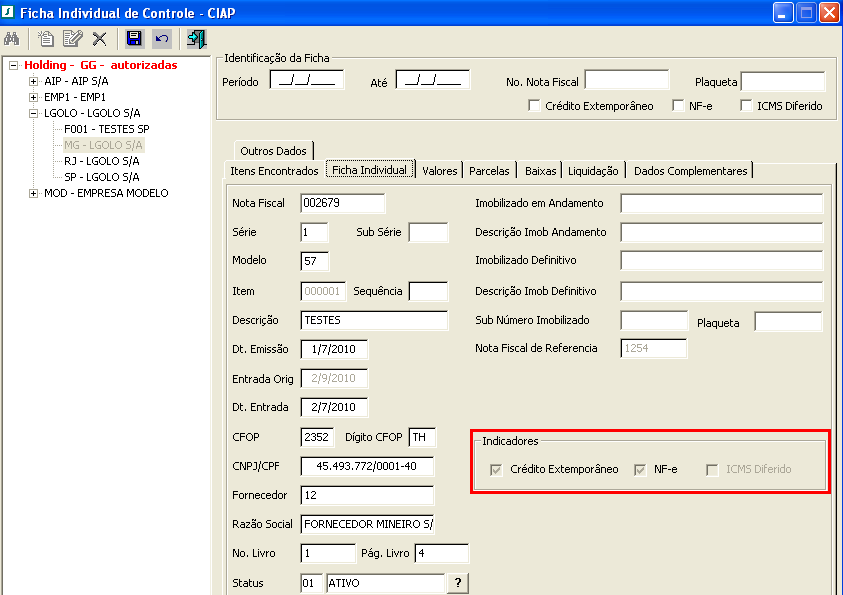Expand the AIP - AIP S/A tree node

(x=34, y=81)
